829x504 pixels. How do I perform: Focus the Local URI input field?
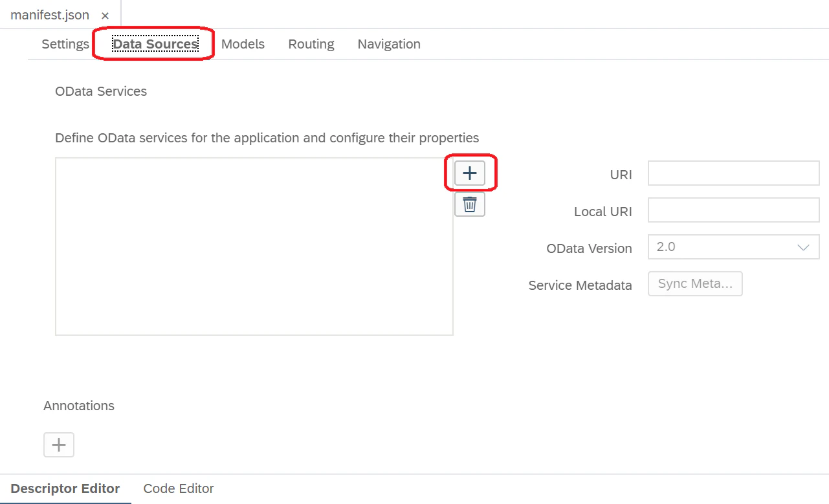click(734, 210)
